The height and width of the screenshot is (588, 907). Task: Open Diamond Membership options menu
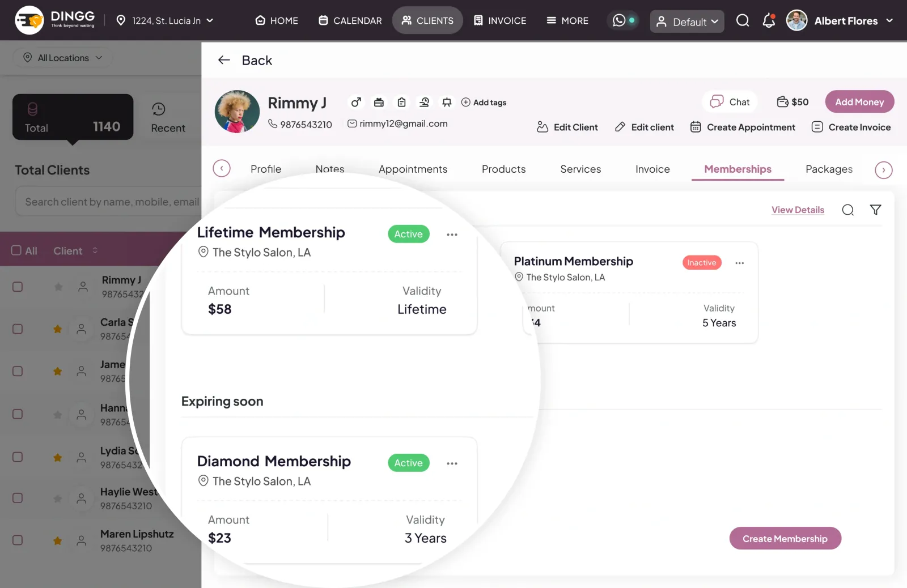click(452, 463)
